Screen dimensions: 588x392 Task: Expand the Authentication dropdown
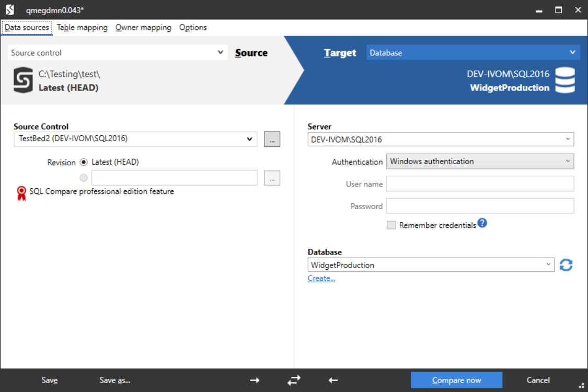pyautogui.click(x=479, y=162)
